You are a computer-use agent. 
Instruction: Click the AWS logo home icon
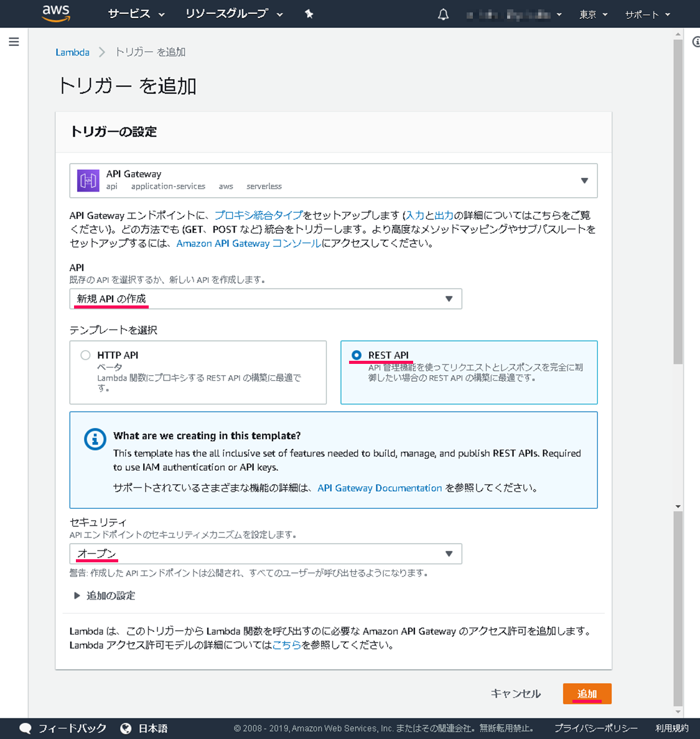(x=55, y=13)
